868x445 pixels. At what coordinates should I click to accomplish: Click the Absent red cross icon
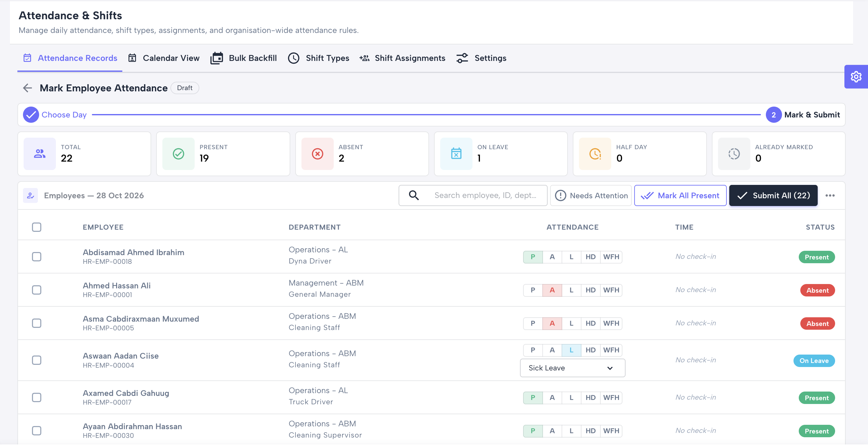(x=317, y=154)
